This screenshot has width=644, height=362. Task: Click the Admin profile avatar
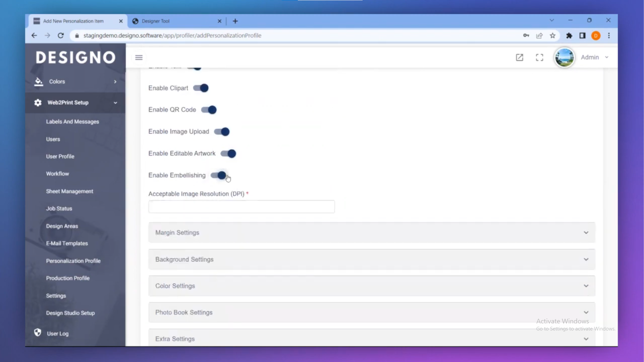(565, 58)
